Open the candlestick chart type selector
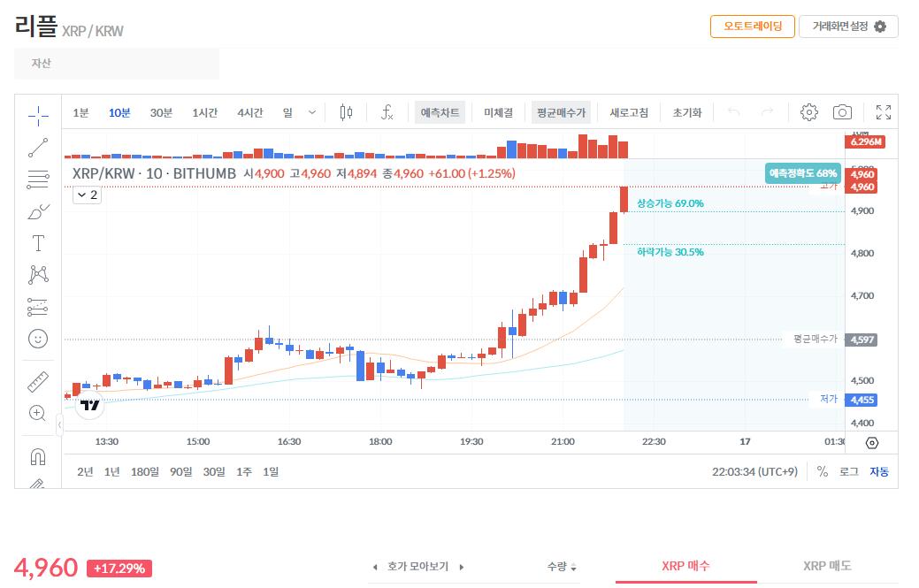Viewport: 919px width, 588px height. (x=346, y=112)
